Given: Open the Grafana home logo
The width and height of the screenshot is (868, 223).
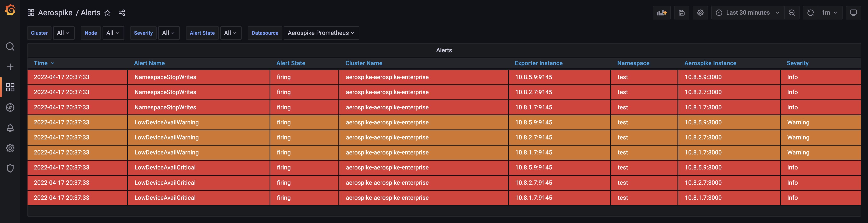Looking at the screenshot, I should [10, 10].
